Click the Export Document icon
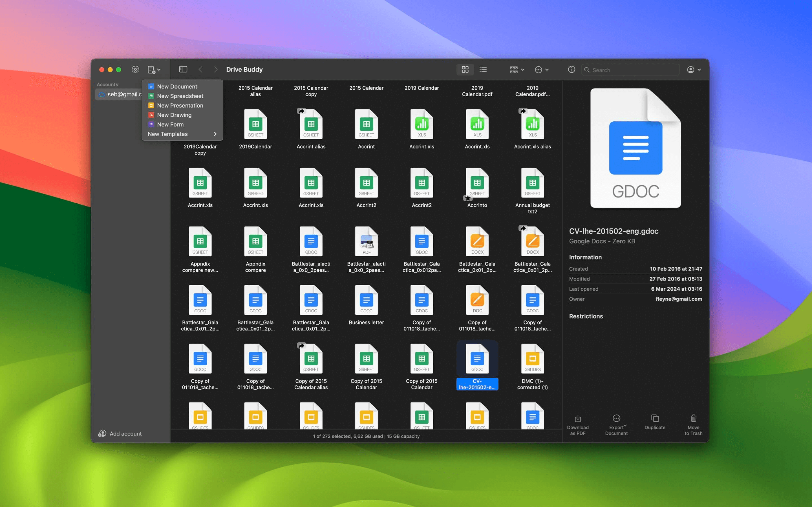 (x=616, y=419)
